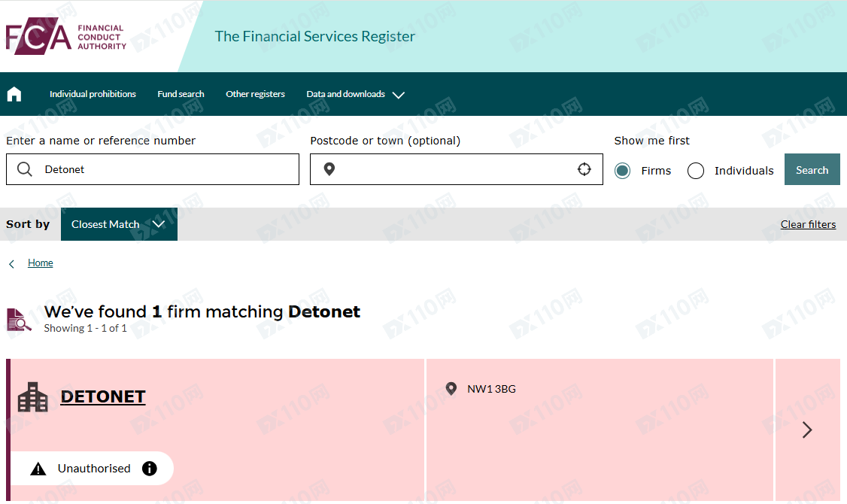Select the Individuals radio button
Screen dimensions: 847x504
pyautogui.click(x=696, y=171)
